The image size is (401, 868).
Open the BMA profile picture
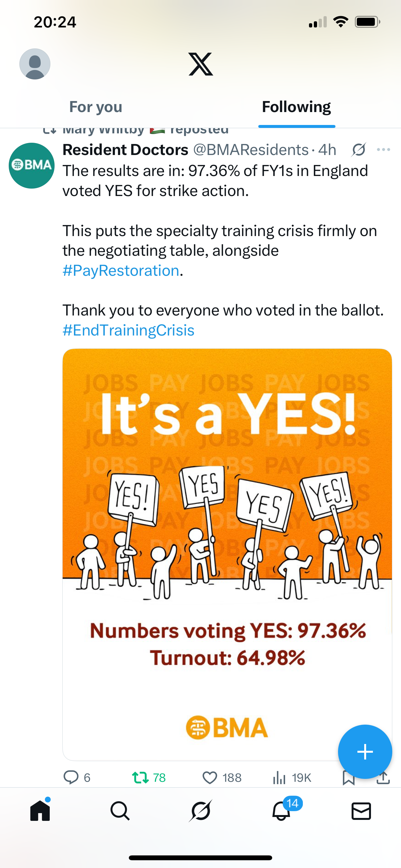tap(31, 165)
